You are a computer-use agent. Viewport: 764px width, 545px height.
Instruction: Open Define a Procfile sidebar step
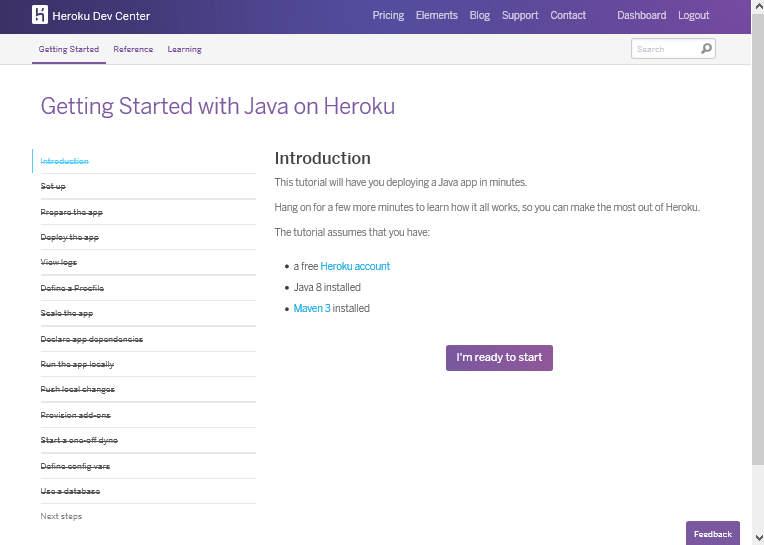pos(72,288)
